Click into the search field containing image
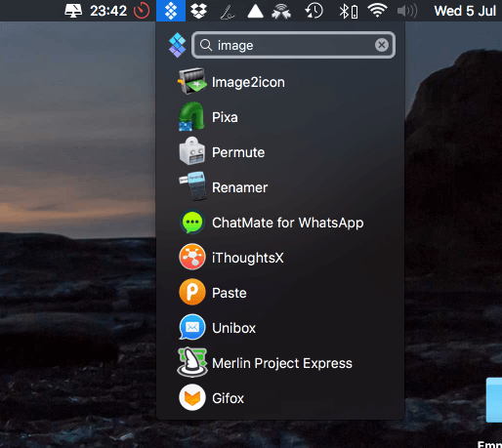 pos(293,45)
